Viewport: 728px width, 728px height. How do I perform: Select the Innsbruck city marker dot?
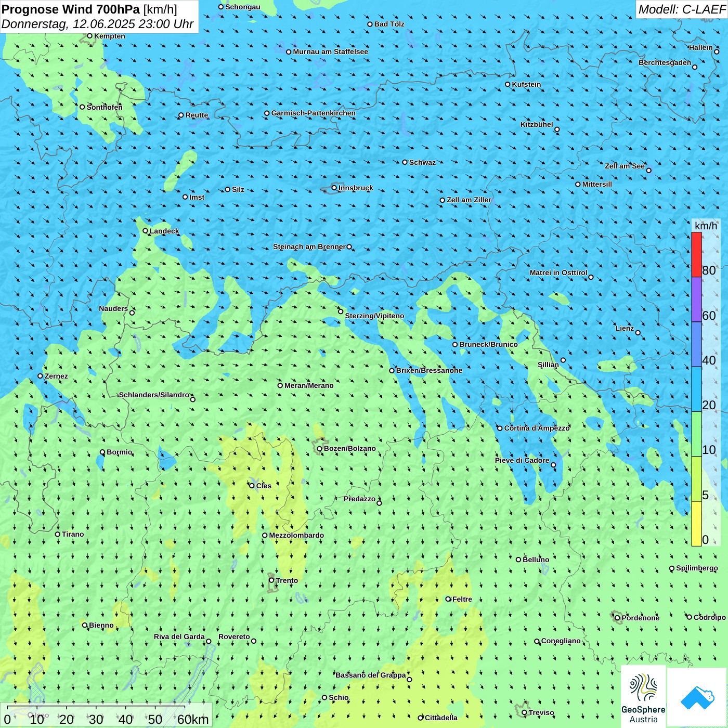334,188
